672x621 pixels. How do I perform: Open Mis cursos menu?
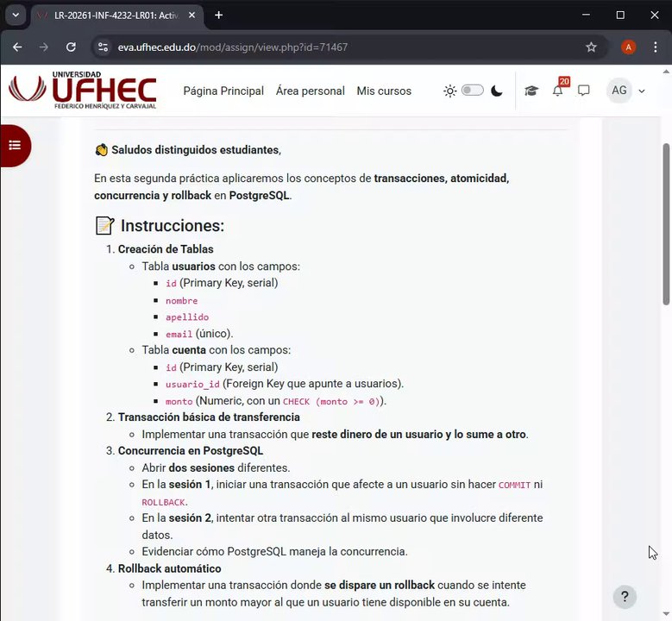(384, 91)
